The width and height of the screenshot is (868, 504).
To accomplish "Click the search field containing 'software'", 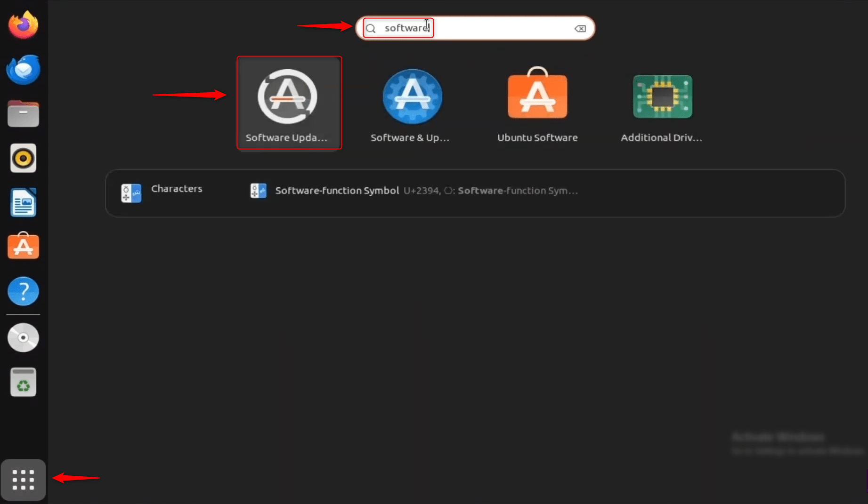I will click(x=475, y=28).
